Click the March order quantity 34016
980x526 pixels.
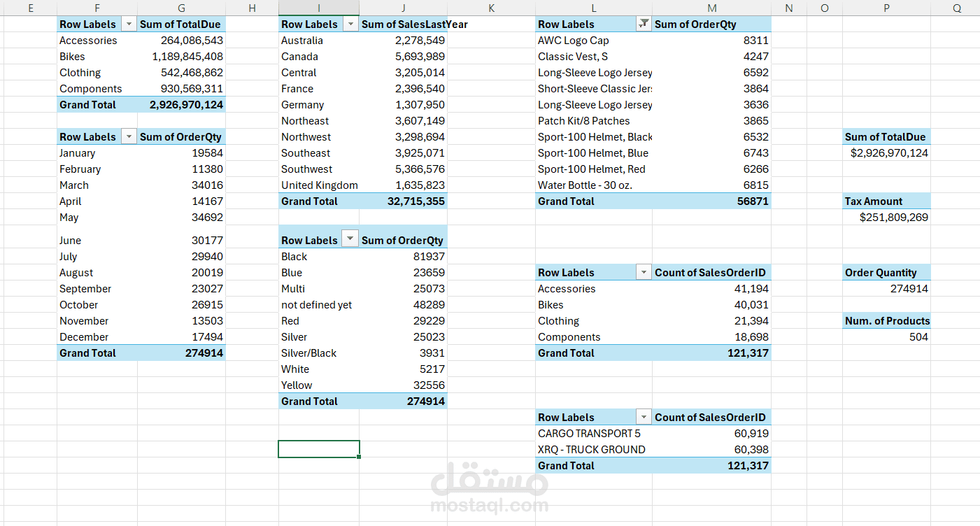[x=207, y=185]
